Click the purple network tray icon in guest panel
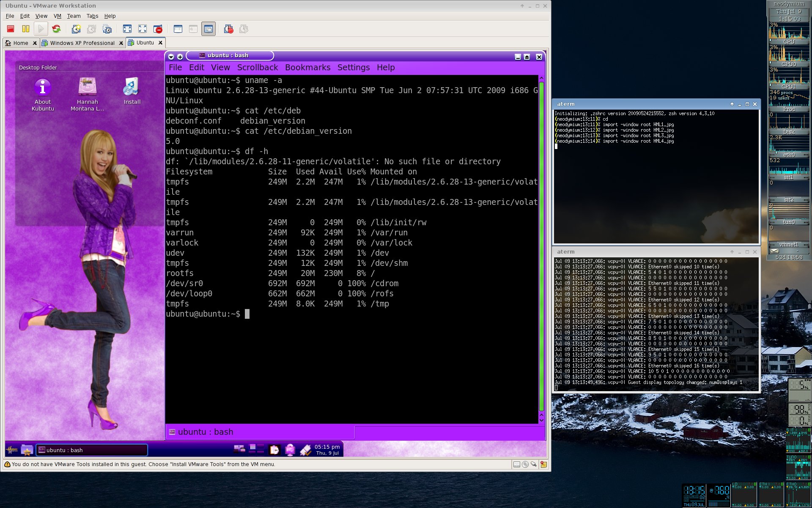 [x=290, y=450]
